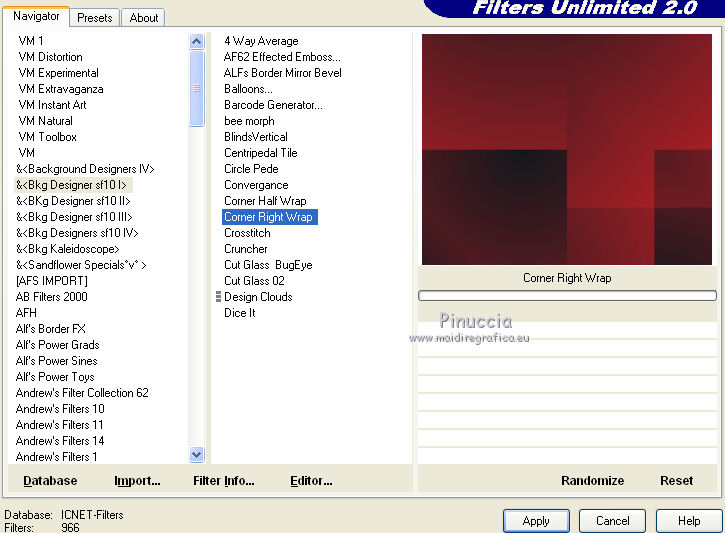
Task: Open the Editor...
Action: [x=311, y=481]
